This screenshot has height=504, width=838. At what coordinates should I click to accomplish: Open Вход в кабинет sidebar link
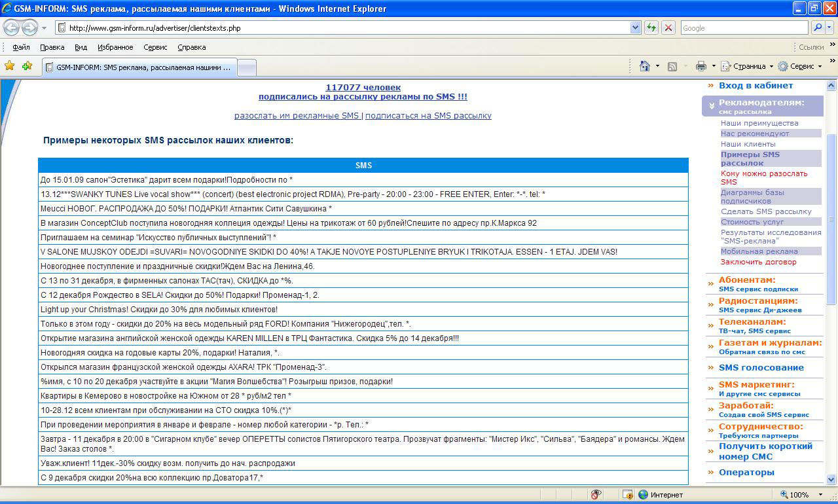tap(756, 85)
